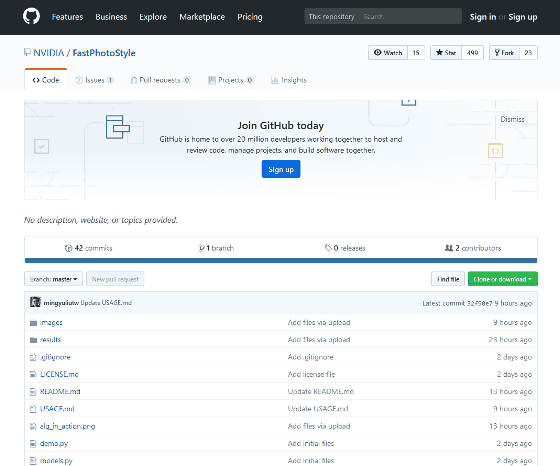Click the commits history clock icon
The width and height of the screenshot is (560, 466).
(68, 248)
